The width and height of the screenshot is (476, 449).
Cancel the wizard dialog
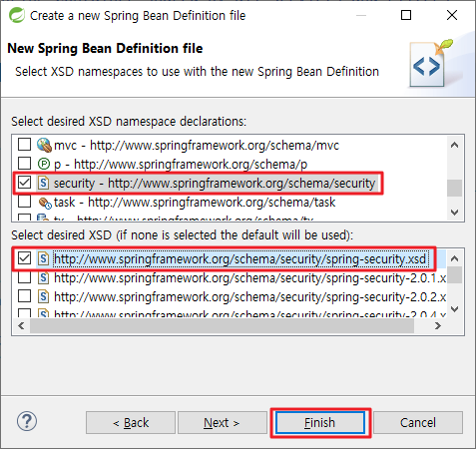pos(418,423)
